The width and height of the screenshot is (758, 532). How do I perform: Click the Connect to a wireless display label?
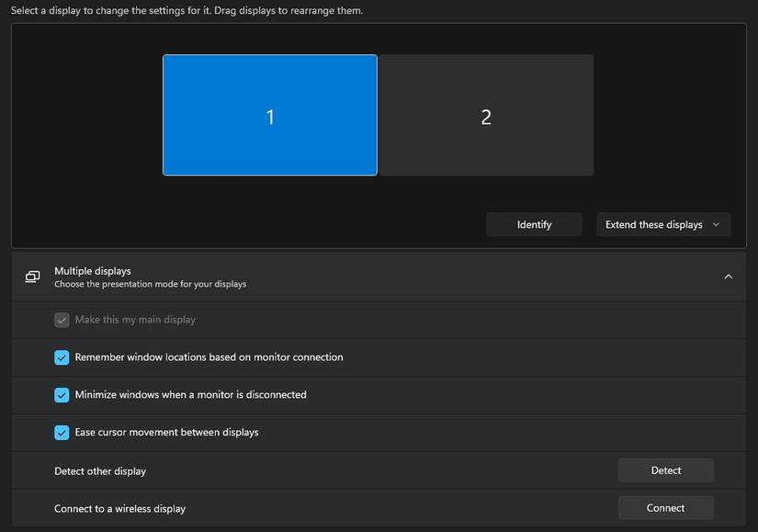click(x=119, y=509)
